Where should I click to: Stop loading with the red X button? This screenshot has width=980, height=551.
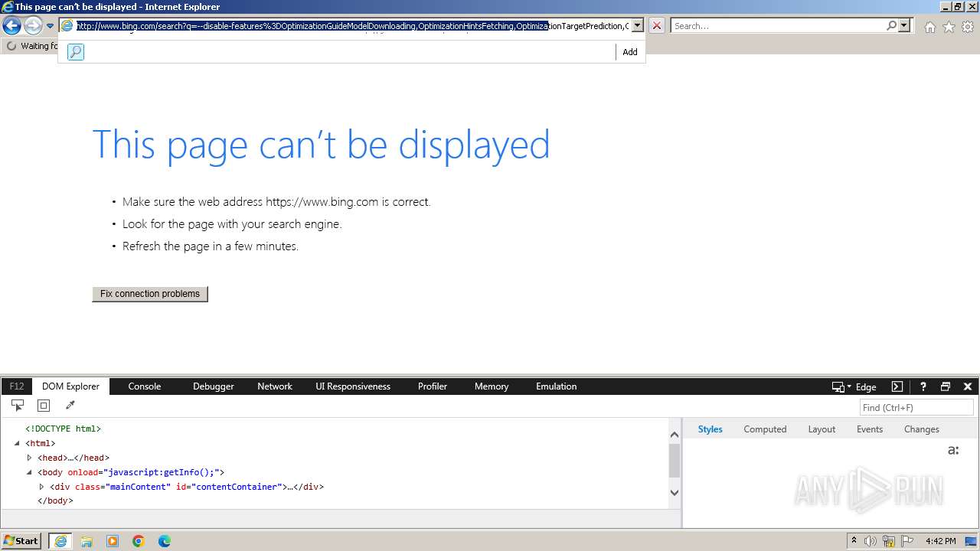point(657,26)
